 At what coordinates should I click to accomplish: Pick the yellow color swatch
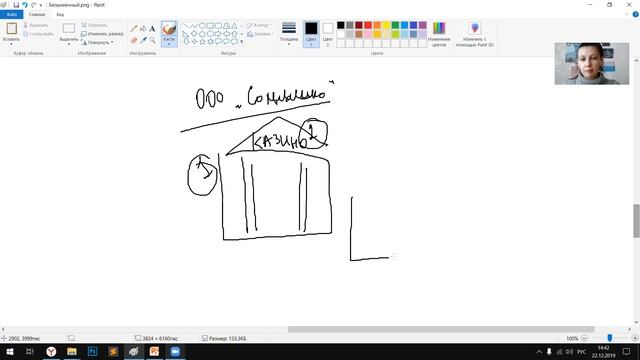point(386,25)
